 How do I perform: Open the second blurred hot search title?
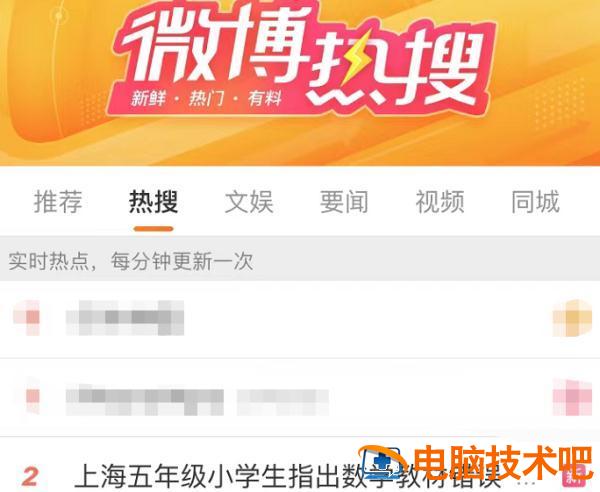[x=197, y=400]
